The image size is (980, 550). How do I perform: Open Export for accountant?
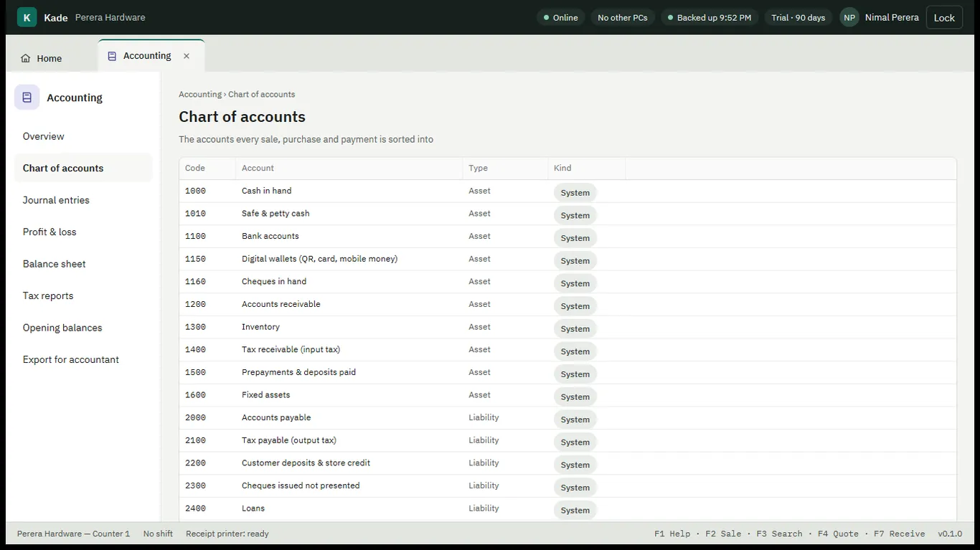[x=83, y=359]
